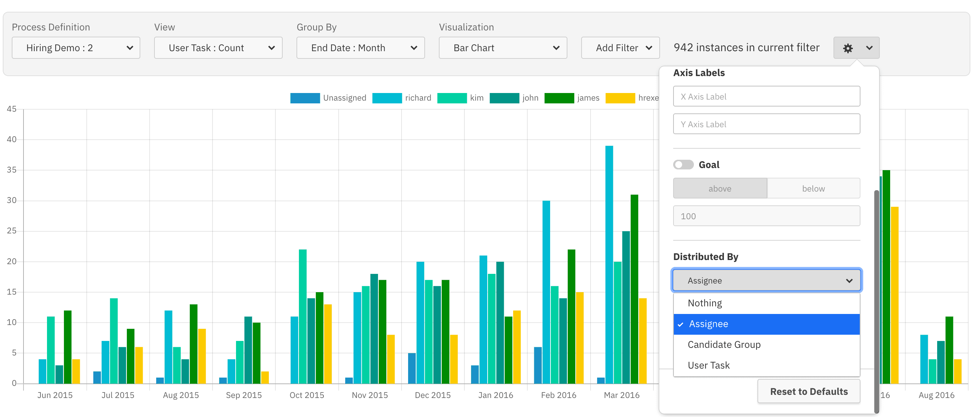Viewport: 980px width, 417px height.
Task: Choose 'Candidate Group' in Distributed By list
Action: tap(766, 345)
